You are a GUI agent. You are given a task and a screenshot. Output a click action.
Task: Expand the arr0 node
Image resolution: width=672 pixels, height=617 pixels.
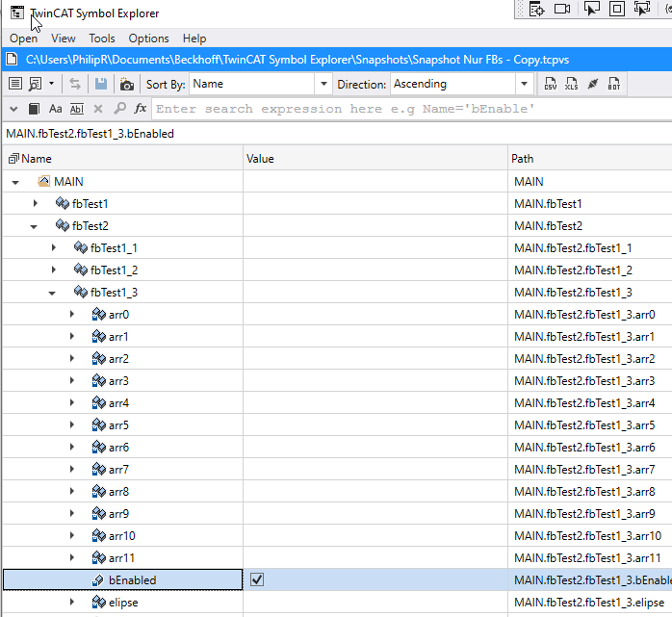pyautogui.click(x=72, y=314)
